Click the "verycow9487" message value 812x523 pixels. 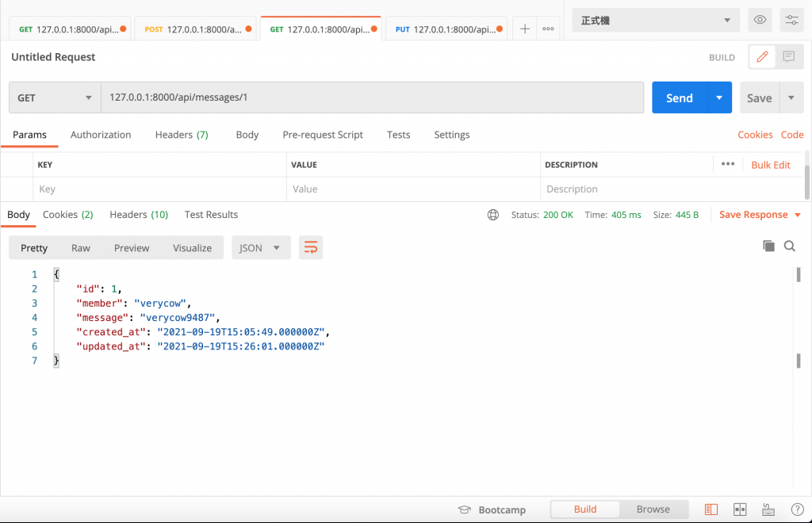(x=177, y=318)
